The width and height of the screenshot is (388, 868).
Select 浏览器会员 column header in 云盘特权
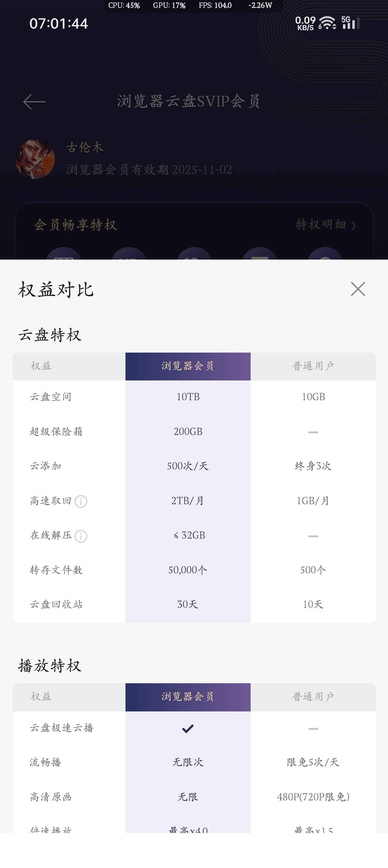(x=188, y=366)
